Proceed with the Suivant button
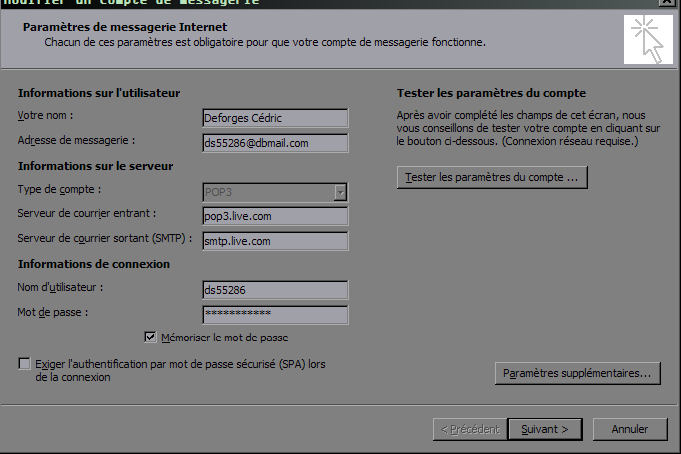The image size is (681, 454). (544, 429)
